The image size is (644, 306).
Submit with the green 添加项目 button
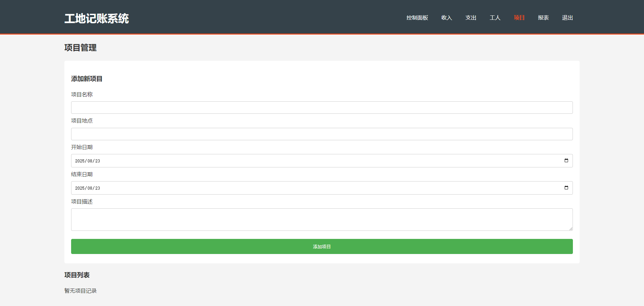tap(322, 246)
